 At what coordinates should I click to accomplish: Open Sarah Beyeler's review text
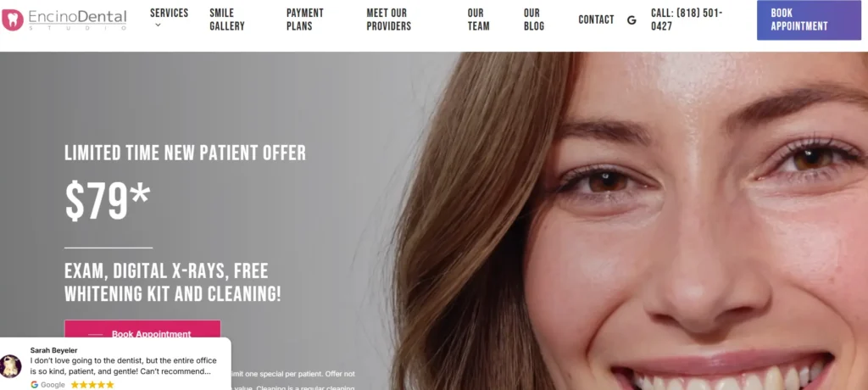coord(123,365)
